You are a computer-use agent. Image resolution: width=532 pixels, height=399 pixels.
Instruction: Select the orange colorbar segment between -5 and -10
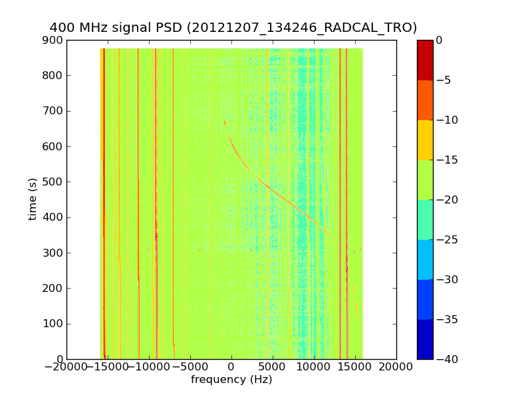coord(424,100)
